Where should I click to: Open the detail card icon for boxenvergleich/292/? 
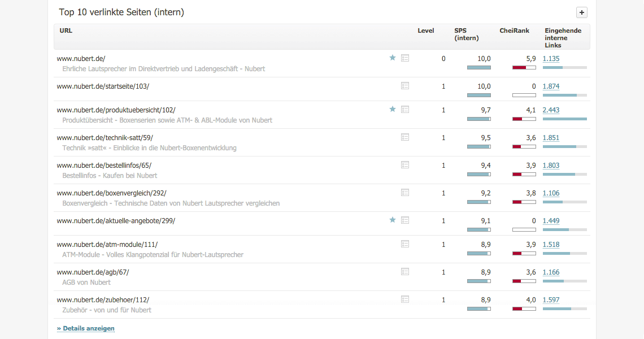(405, 193)
